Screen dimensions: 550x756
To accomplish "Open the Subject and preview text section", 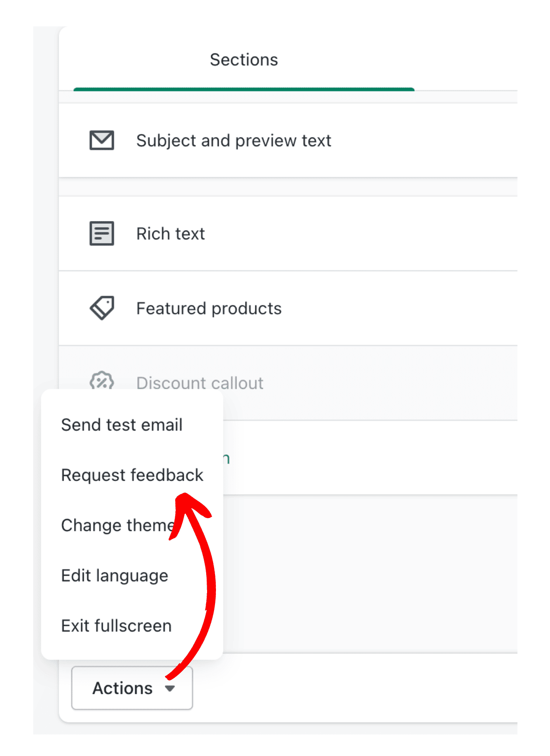I will (233, 141).
